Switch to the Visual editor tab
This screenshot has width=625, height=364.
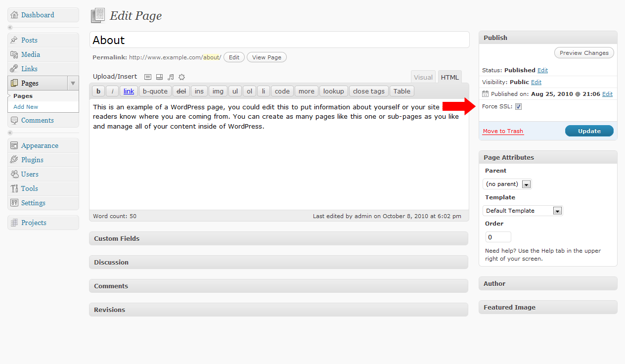(x=423, y=77)
